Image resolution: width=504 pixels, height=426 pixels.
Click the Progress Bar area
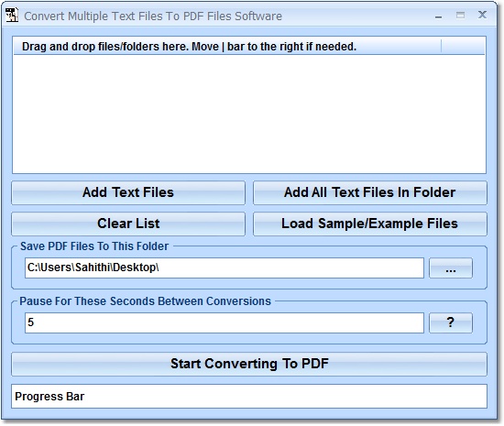(249, 397)
